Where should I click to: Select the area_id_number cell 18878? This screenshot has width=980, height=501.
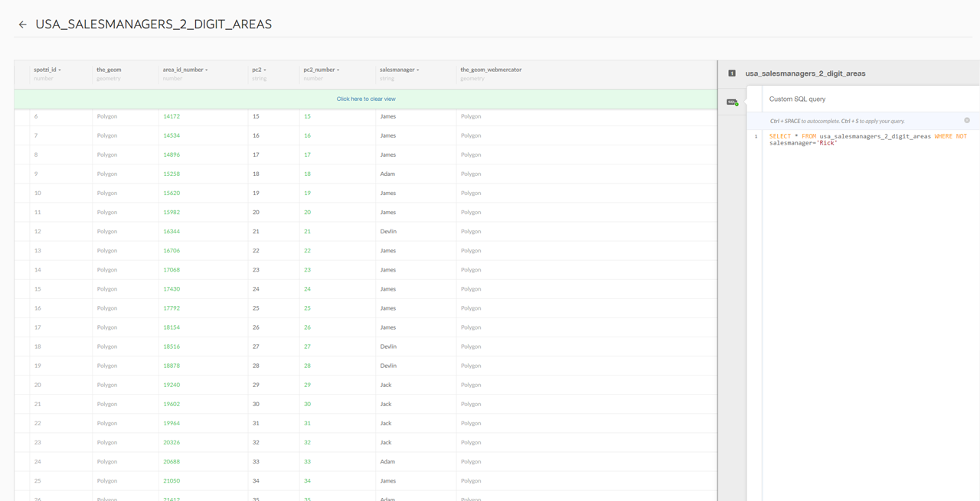pyautogui.click(x=171, y=366)
